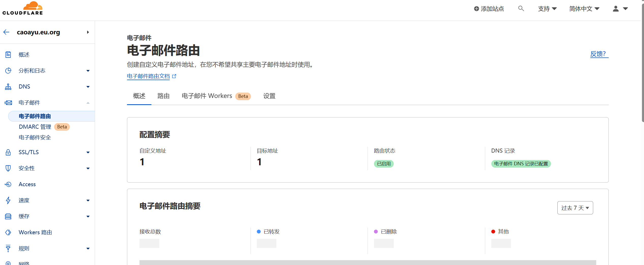Switch to the 电子邮件 Workers tab
Image resolution: width=644 pixels, height=265 pixels.
[x=216, y=96]
